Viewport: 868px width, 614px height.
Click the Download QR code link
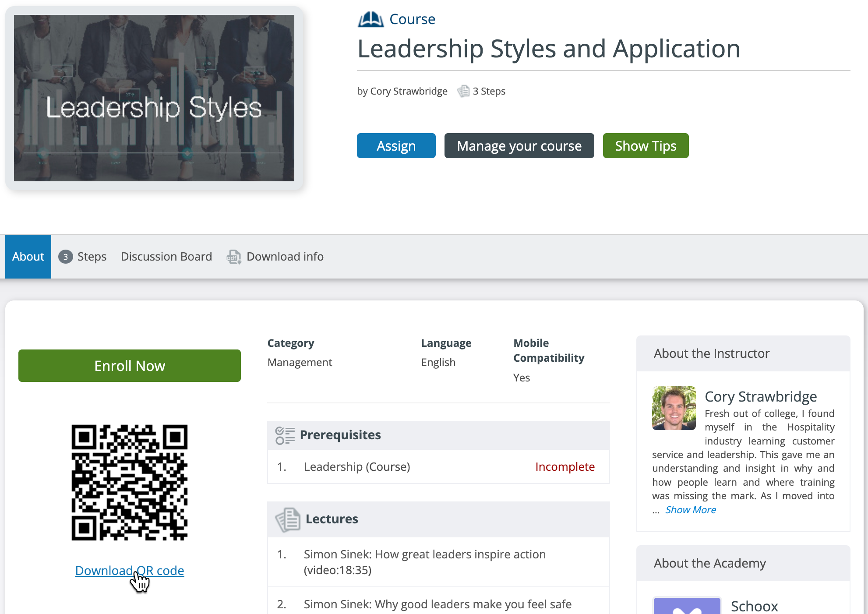click(130, 571)
